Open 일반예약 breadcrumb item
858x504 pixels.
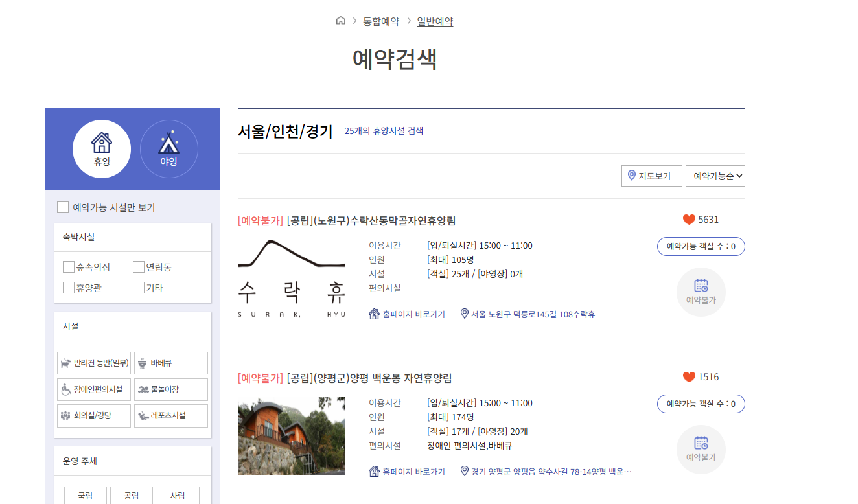coord(435,21)
